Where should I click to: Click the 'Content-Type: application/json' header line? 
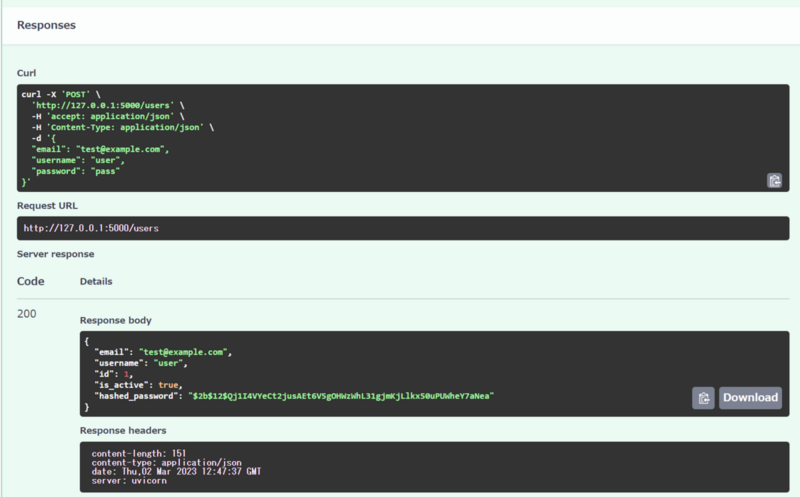point(123,127)
